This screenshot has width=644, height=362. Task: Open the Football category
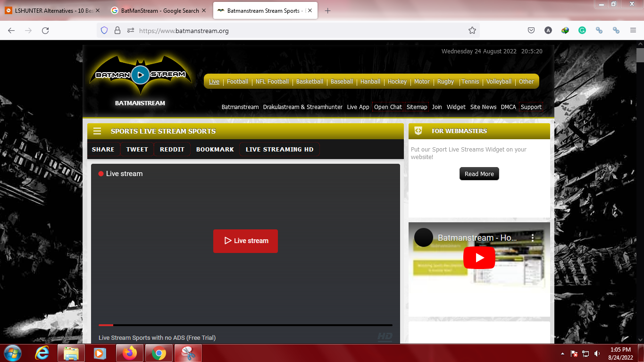(x=237, y=82)
